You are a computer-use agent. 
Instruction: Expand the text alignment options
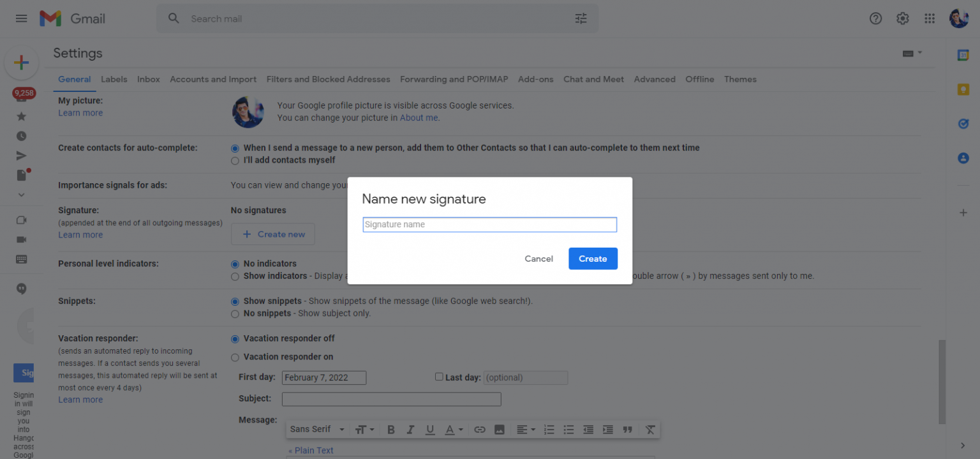526,429
